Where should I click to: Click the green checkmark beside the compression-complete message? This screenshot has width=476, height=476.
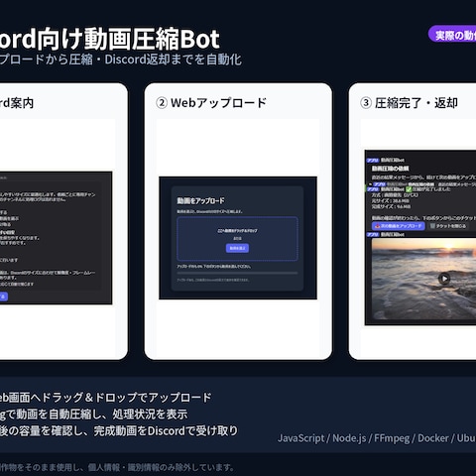click(409, 189)
